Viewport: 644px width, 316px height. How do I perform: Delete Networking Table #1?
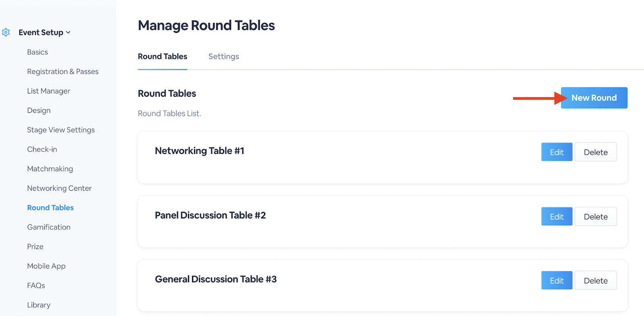(x=595, y=152)
